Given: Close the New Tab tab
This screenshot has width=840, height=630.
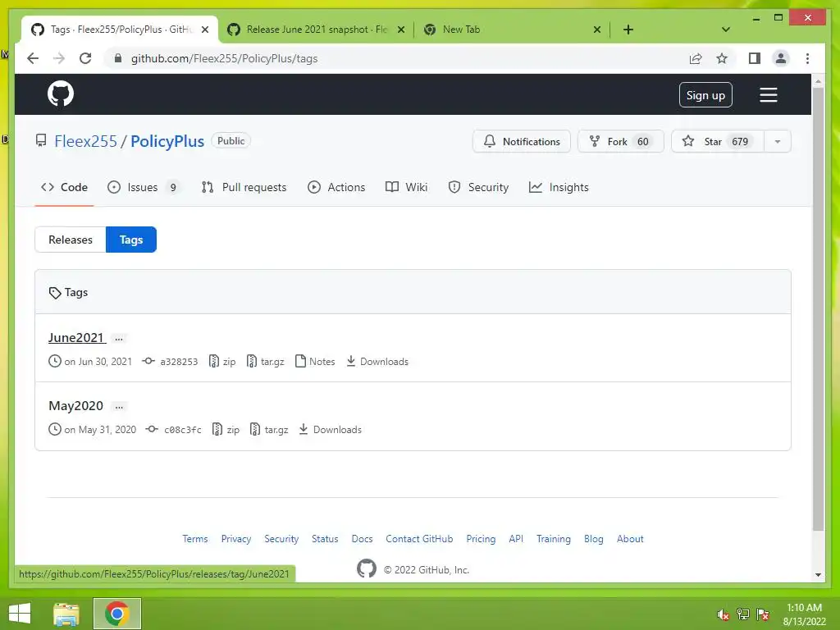Looking at the screenshot, I should coord(597,30).
